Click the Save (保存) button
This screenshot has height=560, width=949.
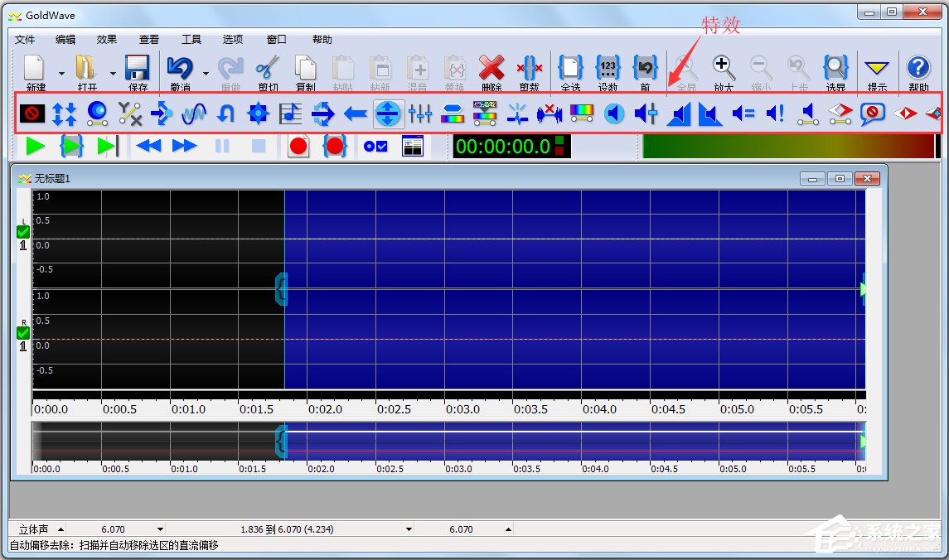click(138, 72)
